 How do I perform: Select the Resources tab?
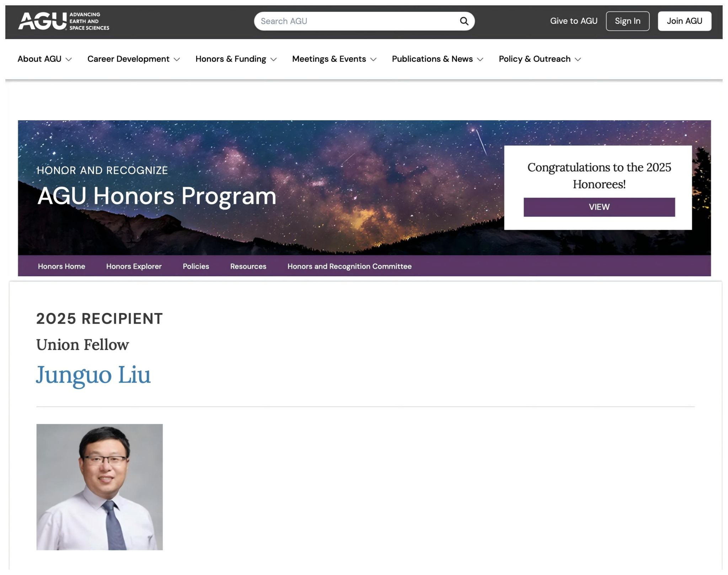(x=248, y=266)
